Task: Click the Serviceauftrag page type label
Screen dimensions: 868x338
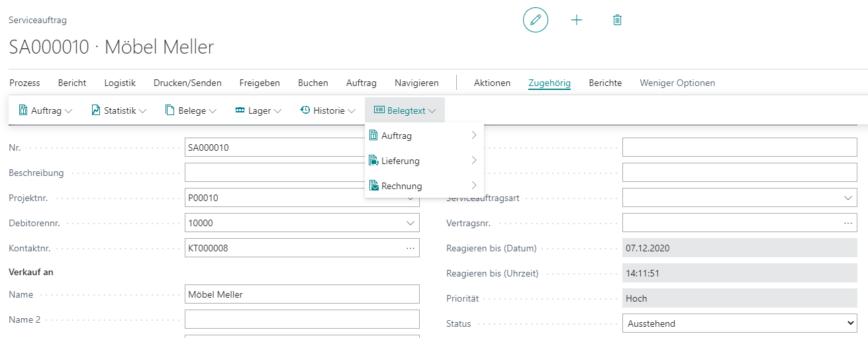Action: click(38, 21)
